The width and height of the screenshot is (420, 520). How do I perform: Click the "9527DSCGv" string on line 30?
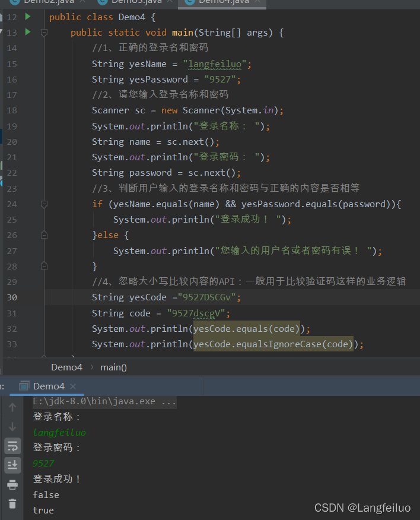[206, 297]
